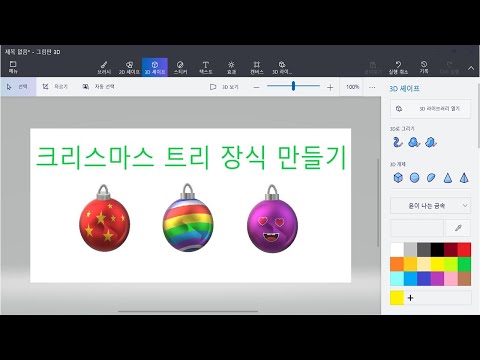Choose the 자르기 (Crop) tool
Viewport: 480px width, 360px height.
[55, 87]
